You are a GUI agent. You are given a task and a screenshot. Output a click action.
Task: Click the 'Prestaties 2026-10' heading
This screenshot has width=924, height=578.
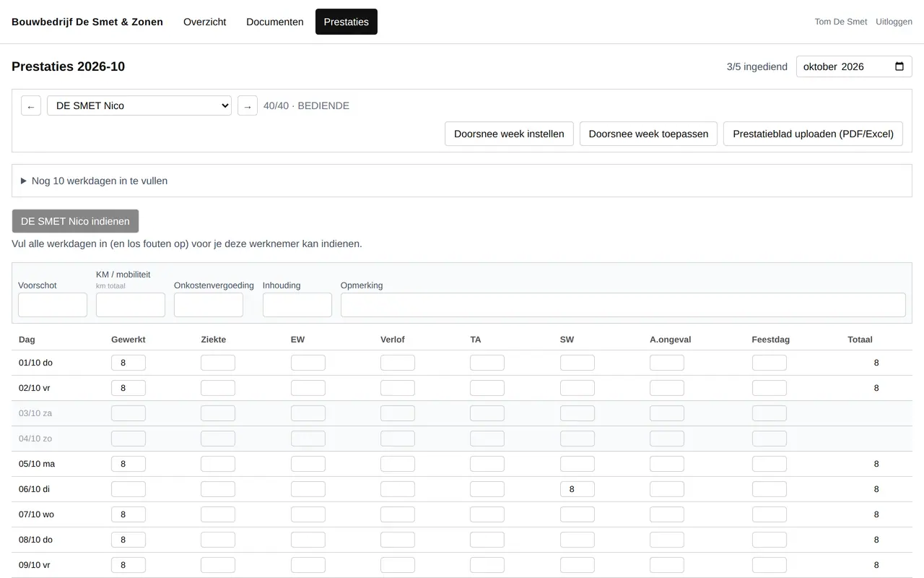[x=69, y=66]
